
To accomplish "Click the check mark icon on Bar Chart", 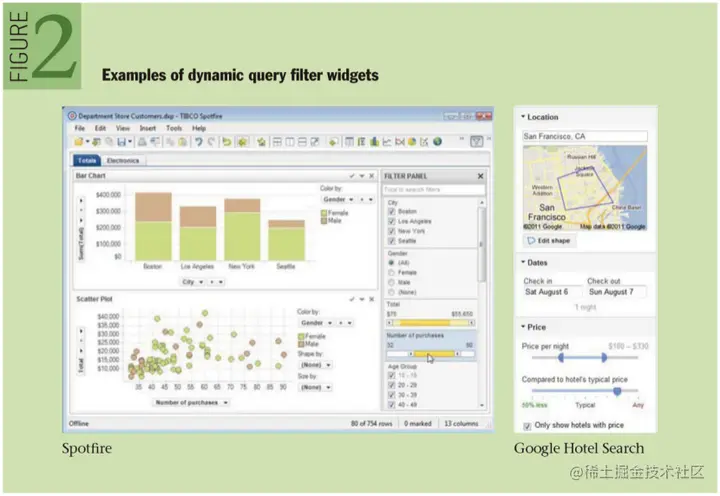I will 352,176.
